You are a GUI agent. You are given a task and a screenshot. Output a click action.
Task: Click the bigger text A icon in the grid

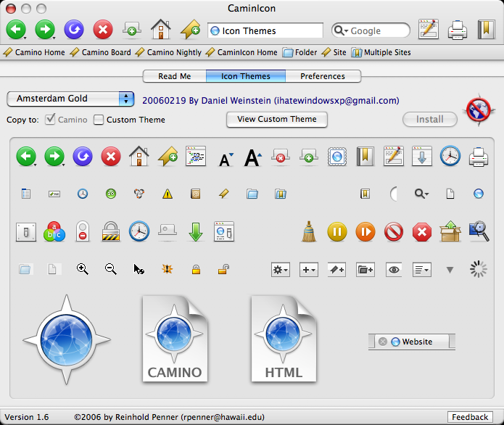252,157
